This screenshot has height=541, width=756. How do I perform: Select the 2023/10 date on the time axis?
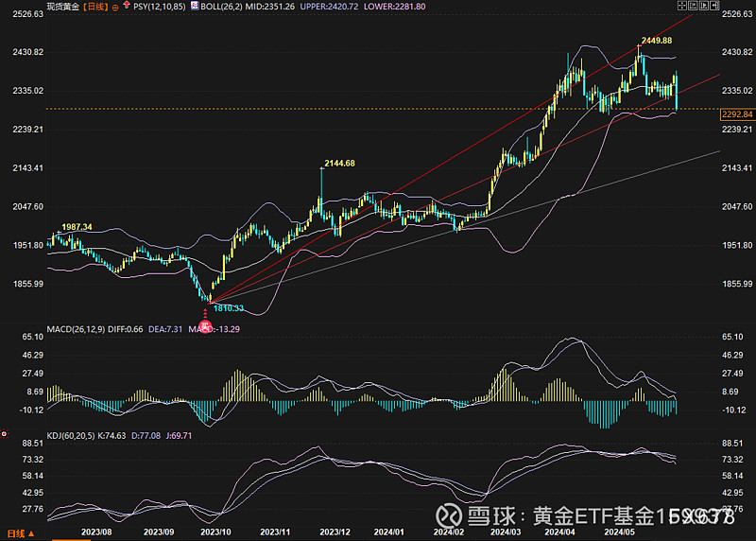215,532
